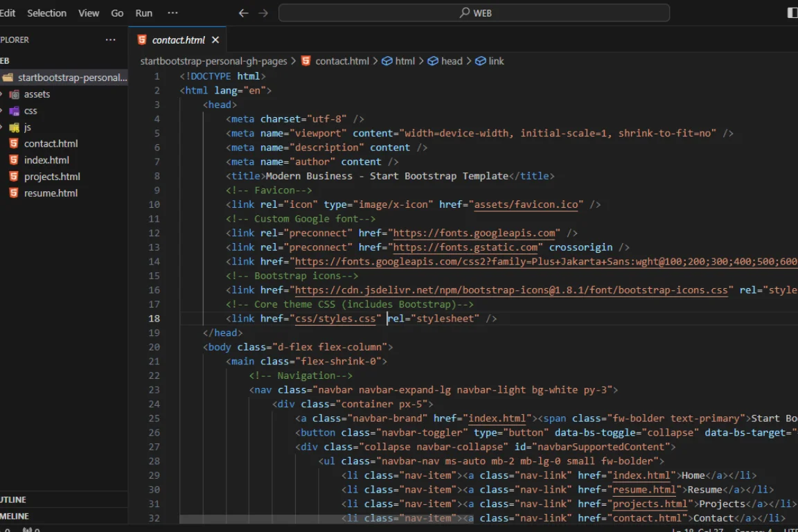Expand the js folder in Explorer
This screenshot has height=532, width=798.
tap(28, 127)
